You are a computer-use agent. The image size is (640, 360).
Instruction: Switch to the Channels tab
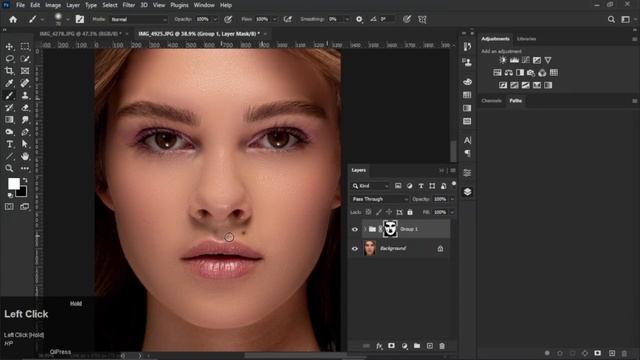pos(491,100)
